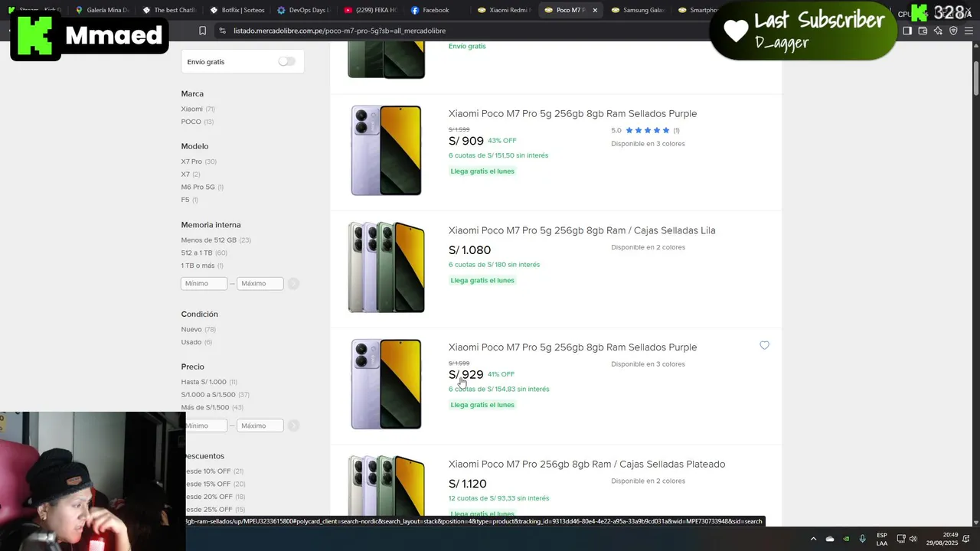Switch to DevOps Days tab

[303, 10]
